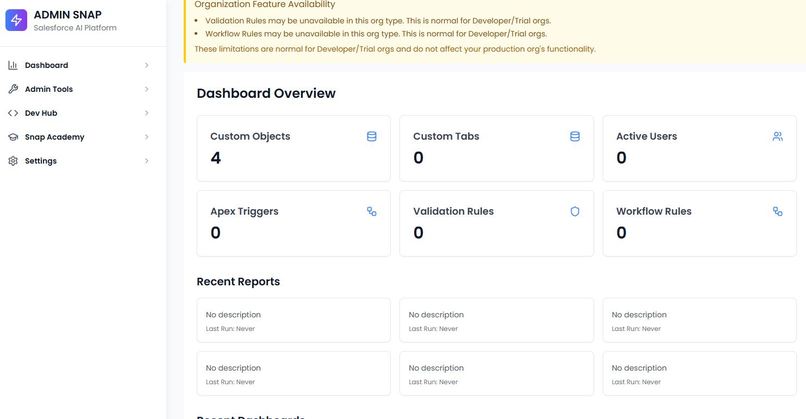
Task: Open the Dashboard sidebar item
Action: coord(79,65)
